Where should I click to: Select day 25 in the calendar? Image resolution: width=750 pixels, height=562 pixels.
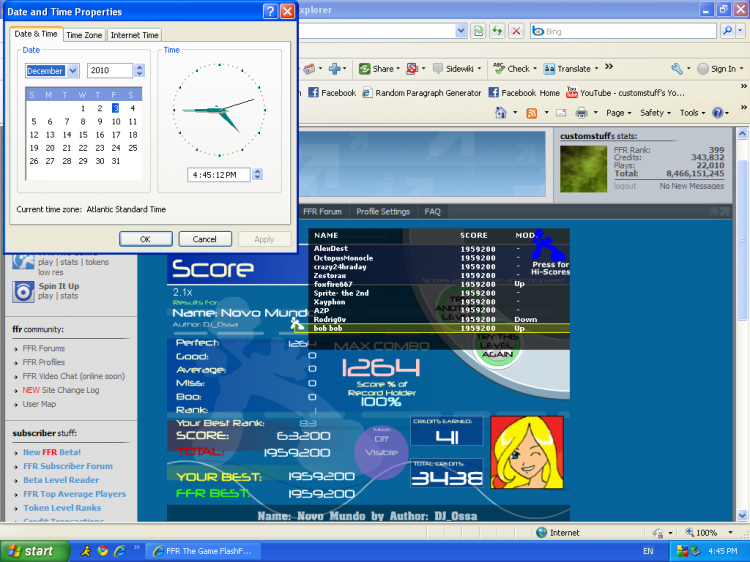(x=133, y=147)
